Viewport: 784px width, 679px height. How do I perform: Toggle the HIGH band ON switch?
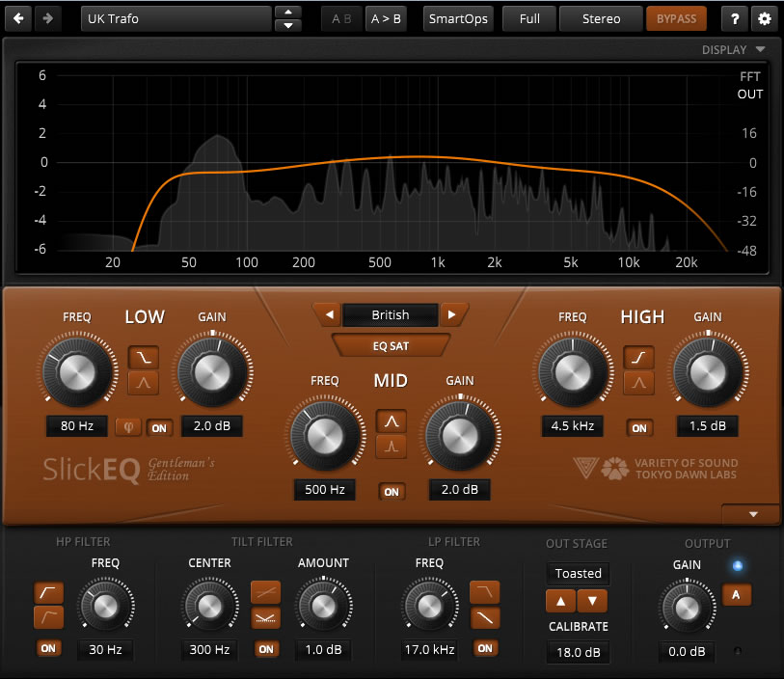[639, 428]
